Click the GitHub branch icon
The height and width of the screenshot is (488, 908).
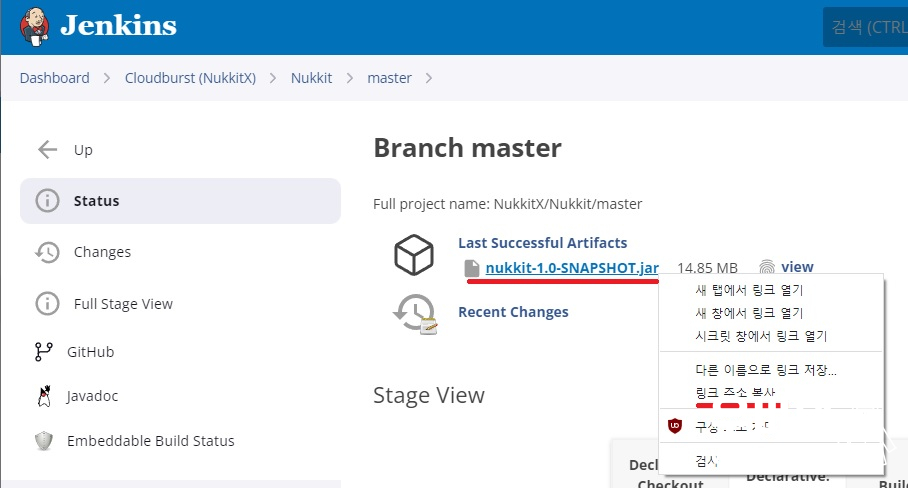(x=43, y=351)
